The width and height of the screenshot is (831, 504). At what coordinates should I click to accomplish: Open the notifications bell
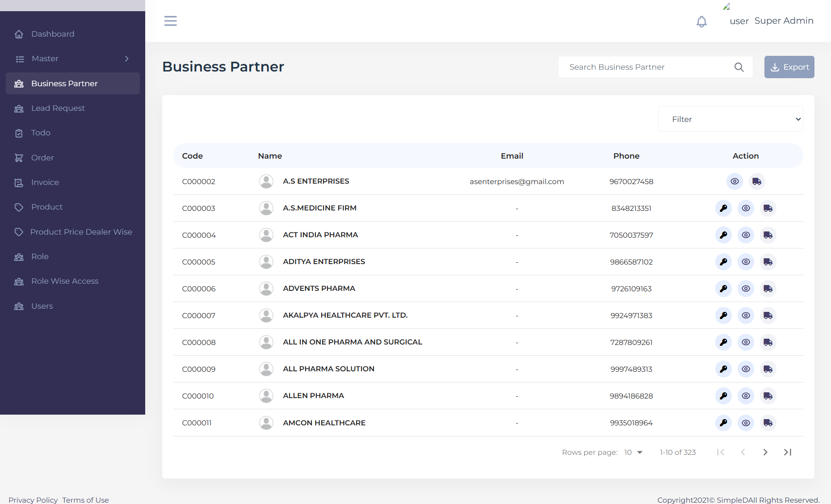701,21
